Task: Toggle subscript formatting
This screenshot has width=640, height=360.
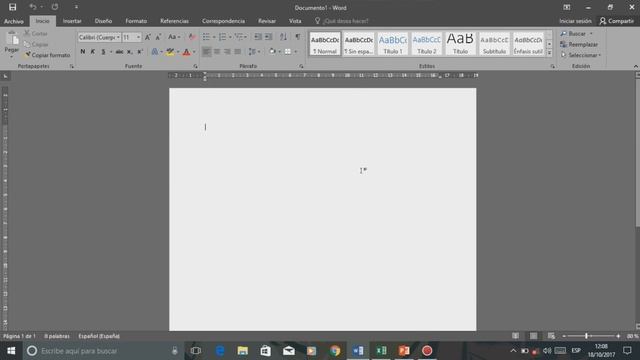Action: click(x=129, y=52)
